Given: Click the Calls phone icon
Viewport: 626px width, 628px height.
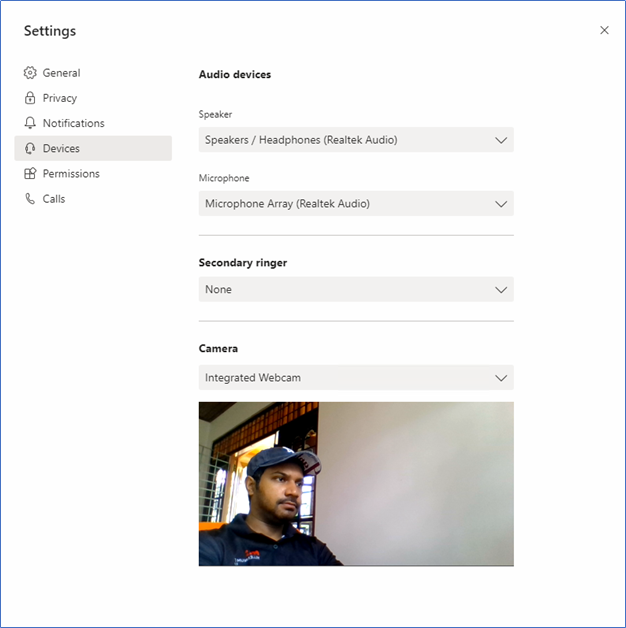Looking at the screenshot, I should 30,199.
